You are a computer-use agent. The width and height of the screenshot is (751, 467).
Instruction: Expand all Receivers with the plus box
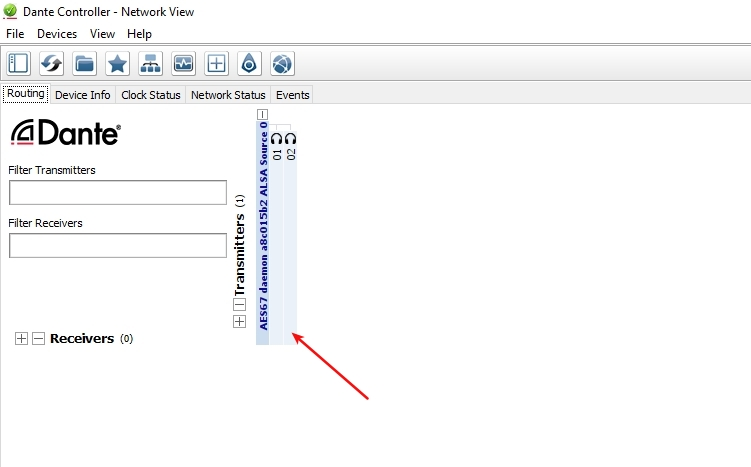(x=22, y=339)
